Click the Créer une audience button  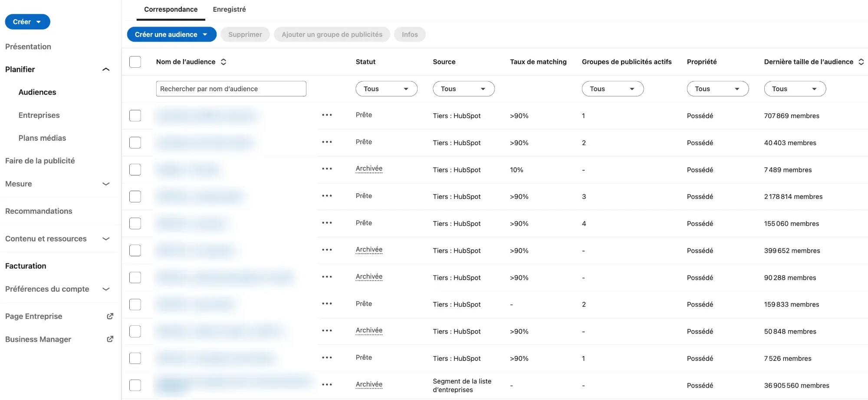(x=171, y=34)
